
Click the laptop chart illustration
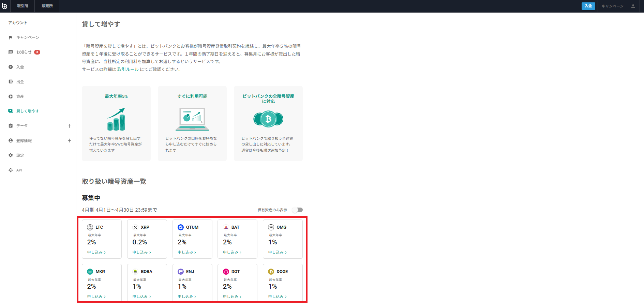click(x=192, y=119)
